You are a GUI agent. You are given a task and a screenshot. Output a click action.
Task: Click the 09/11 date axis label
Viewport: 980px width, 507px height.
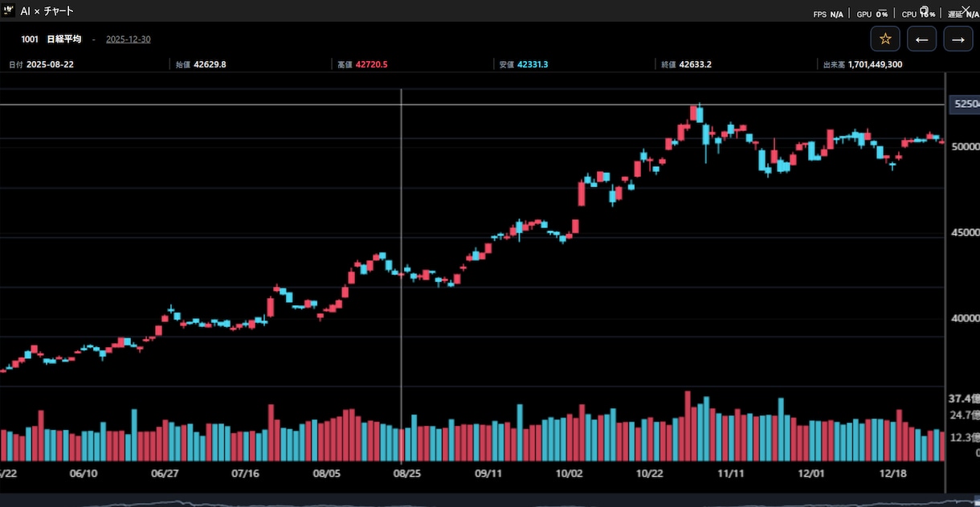pyautogui.click(x=488, y=474)
